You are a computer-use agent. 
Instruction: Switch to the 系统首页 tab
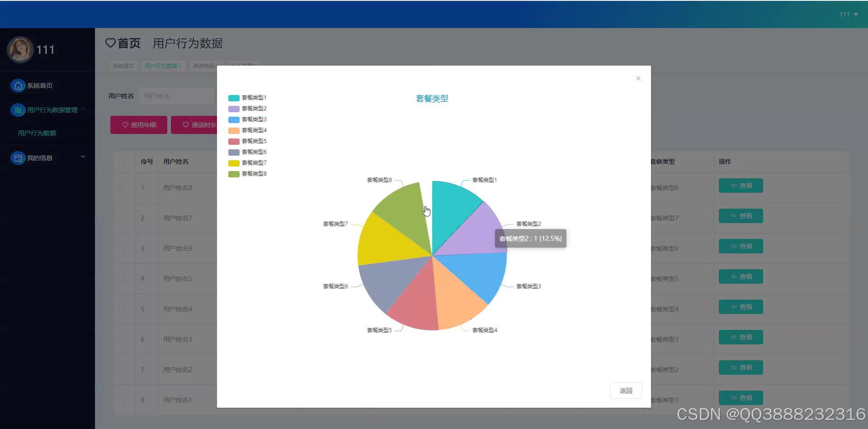123,65
